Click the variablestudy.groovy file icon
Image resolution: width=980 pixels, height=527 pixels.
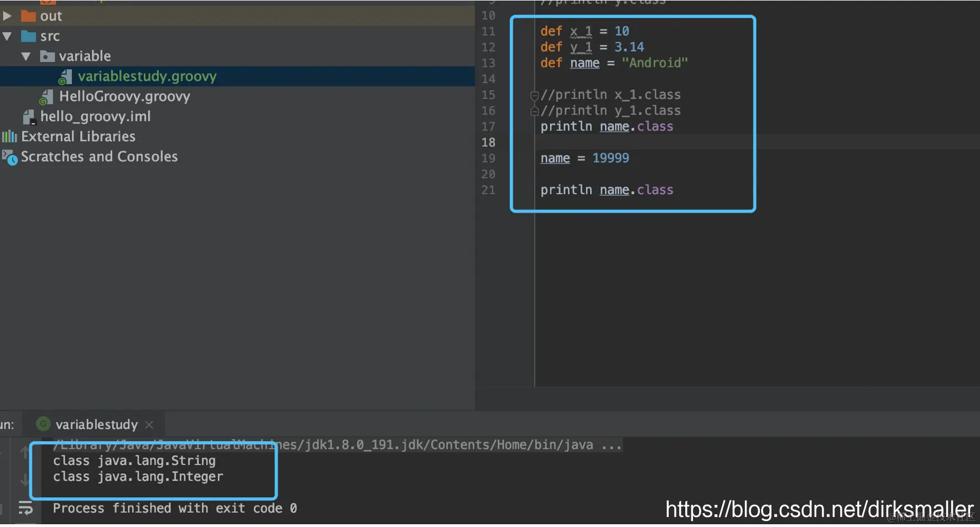(65, 77)
